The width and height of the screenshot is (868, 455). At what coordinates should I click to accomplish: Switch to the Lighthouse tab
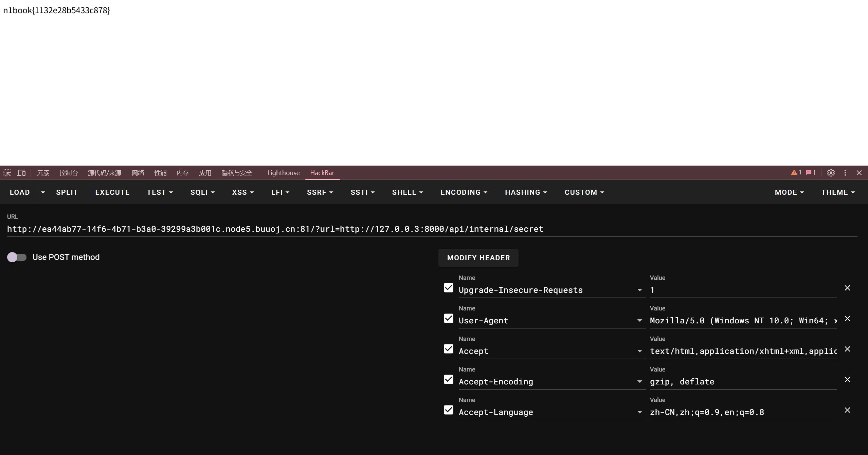point(283,173)
